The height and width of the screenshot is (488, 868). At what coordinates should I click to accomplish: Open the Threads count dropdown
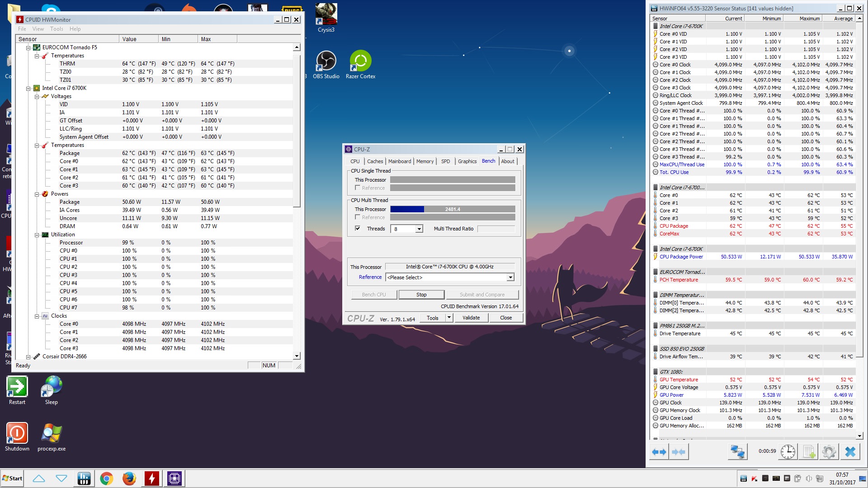coord(419,229)
